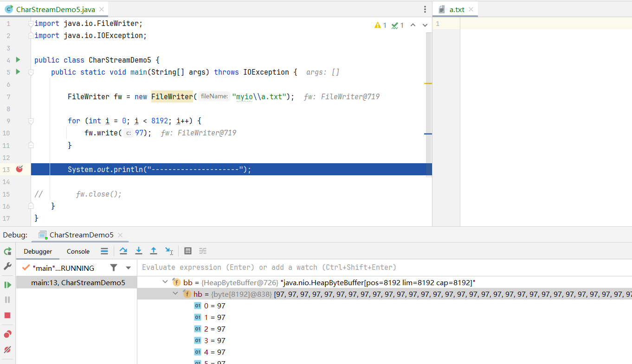This screenshot has height=364, width=632.
Task: Run main method from line 5 gutter
Action: 18,72
